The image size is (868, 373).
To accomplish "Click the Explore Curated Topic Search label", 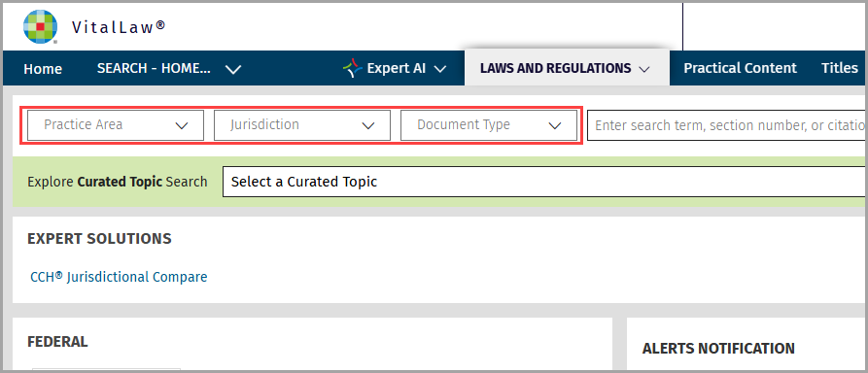I will click(118, 182).
